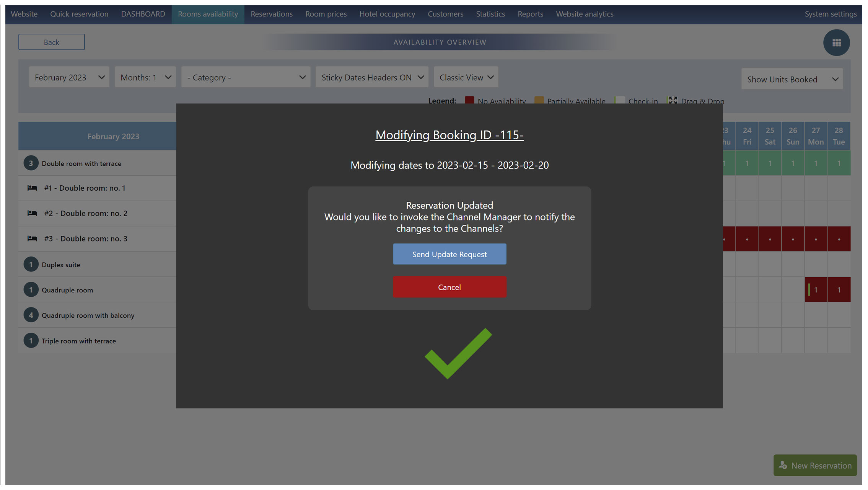Click the units badge beside Duplex suite
Viewport: 868px width, 490px height.
coord(31,265)
